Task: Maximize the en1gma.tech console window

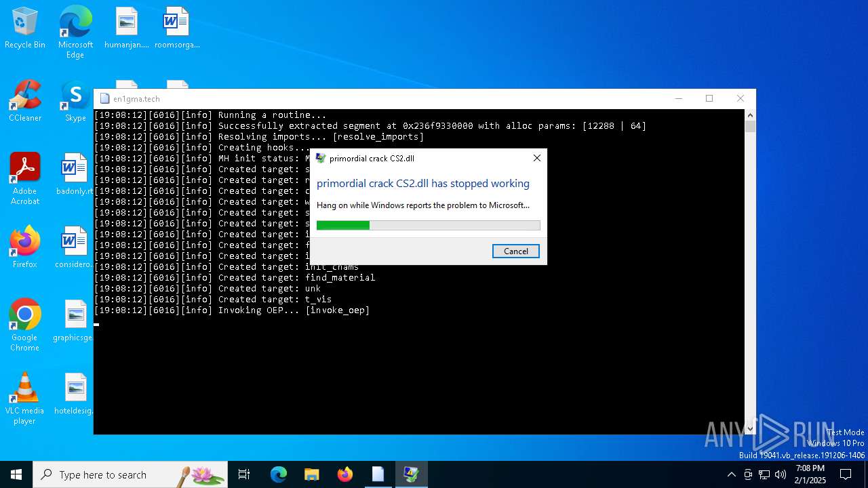Action: coord(709,98)
